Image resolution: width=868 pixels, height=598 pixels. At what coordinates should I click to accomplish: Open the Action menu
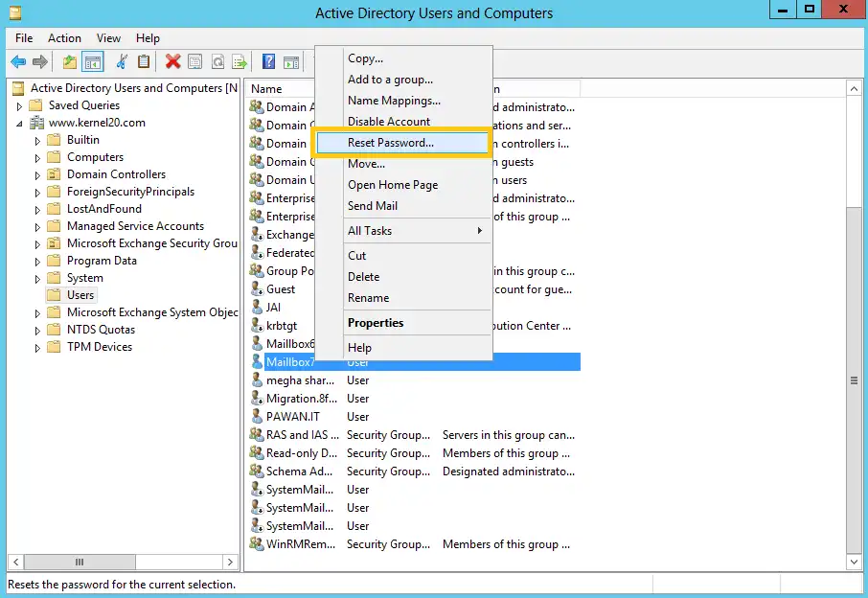pyautogui.click(x=64, y=38)
